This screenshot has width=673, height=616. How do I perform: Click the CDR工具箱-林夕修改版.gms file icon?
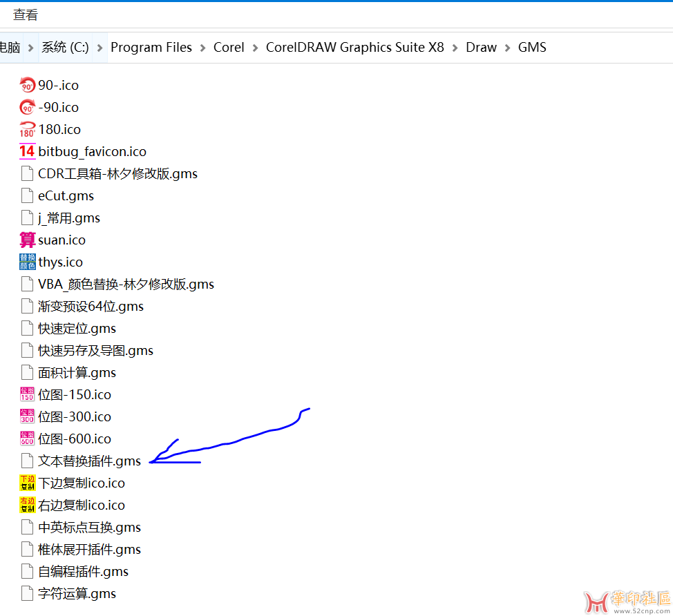(x=27, y=173)
